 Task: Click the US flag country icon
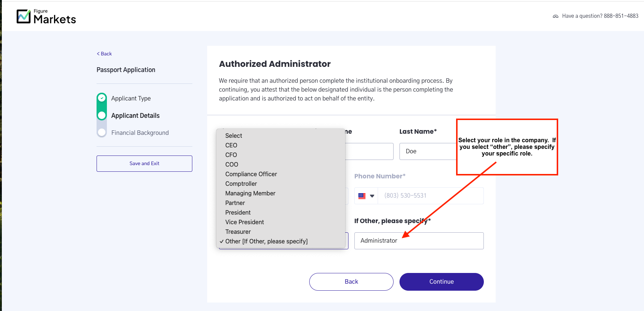362,196
